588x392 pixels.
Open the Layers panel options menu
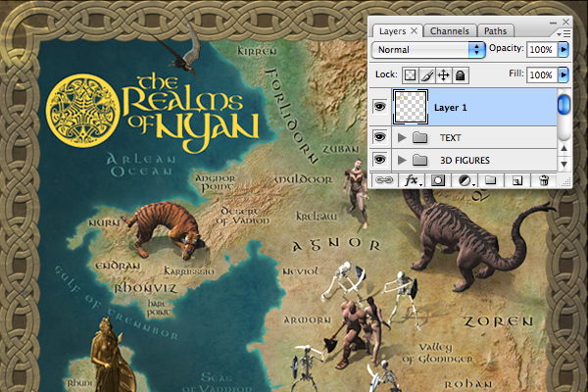tap(564, 33)
